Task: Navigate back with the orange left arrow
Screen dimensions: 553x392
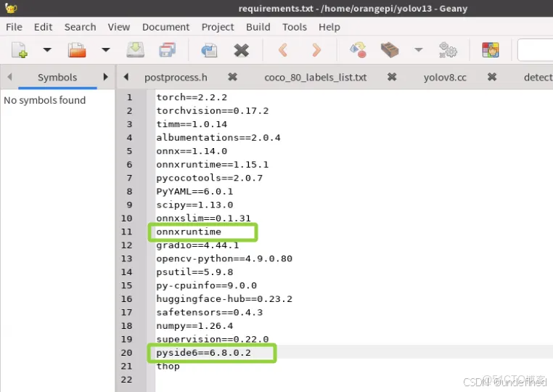Action: point(283,50)
